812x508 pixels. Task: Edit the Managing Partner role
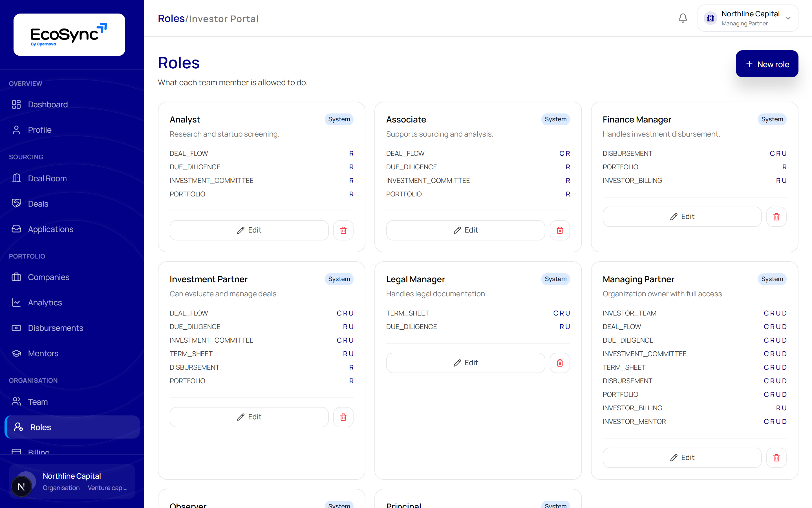682,457
